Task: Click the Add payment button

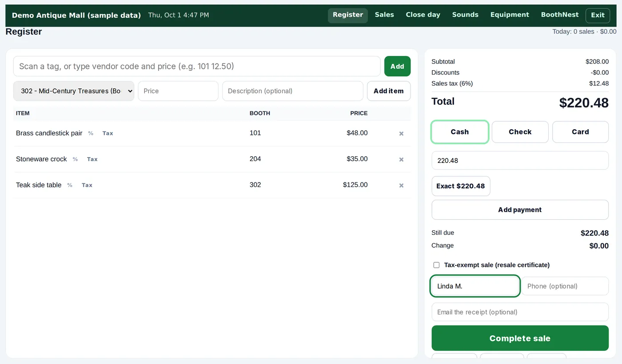Action: pyautogui.click(x=520, y=210)
